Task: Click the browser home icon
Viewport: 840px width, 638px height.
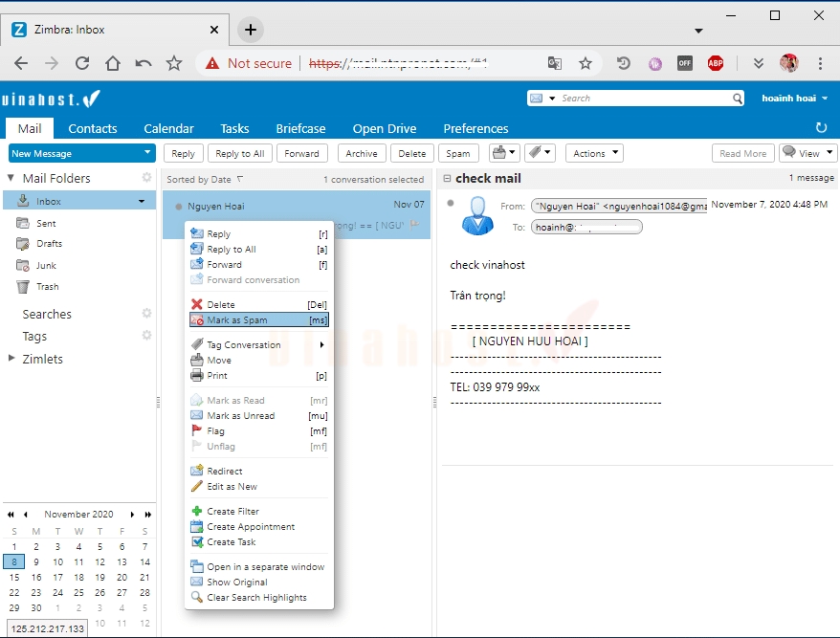Action: pos(113,63)
